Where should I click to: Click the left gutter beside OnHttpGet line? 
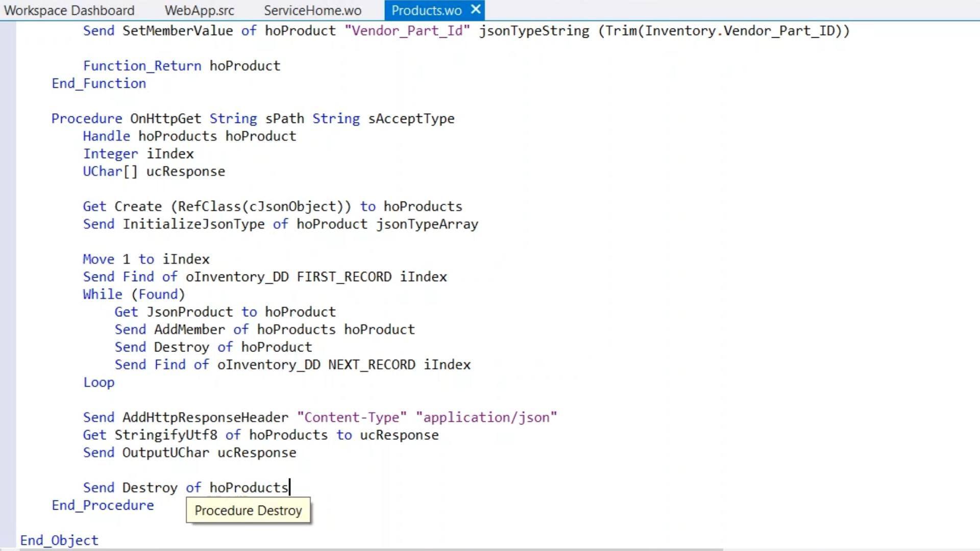(8, 118)
